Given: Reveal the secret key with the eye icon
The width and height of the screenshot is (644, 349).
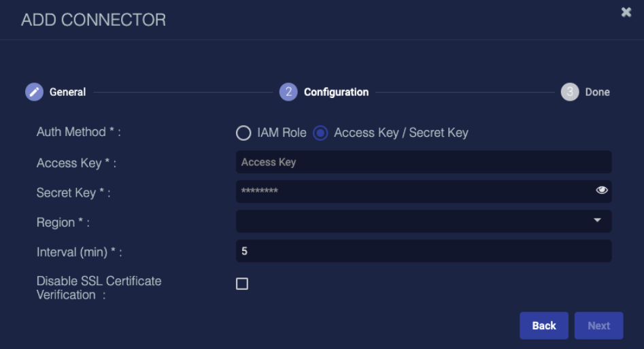Looking at the screenshot, I should tap(602, 190).
